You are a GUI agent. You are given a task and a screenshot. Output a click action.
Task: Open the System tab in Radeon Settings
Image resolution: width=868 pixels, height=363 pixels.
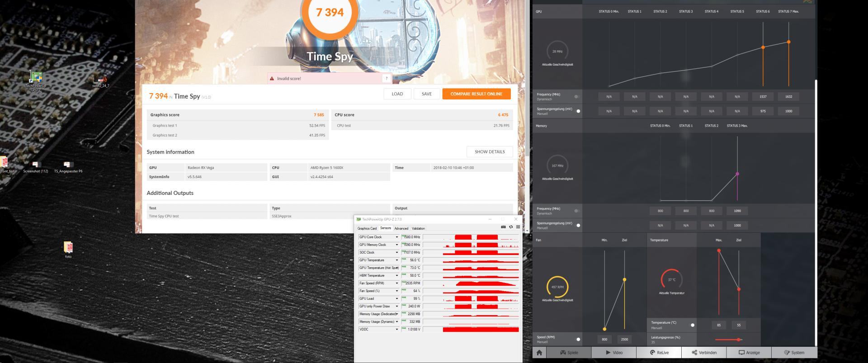point(794,353)
